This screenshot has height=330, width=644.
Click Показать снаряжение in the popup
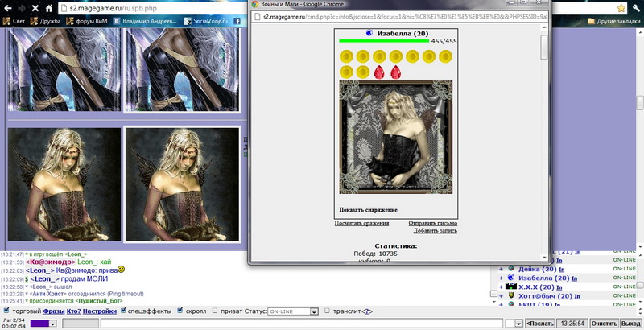tap(368, 210)
